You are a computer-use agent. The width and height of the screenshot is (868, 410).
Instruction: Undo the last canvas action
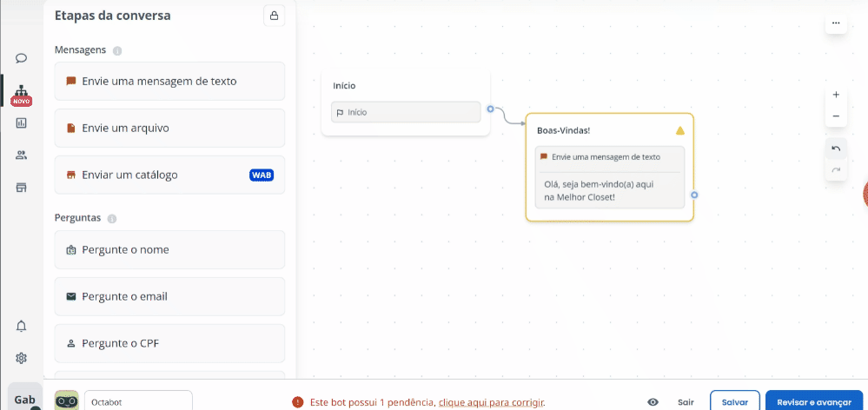click(x=836, y=149)
